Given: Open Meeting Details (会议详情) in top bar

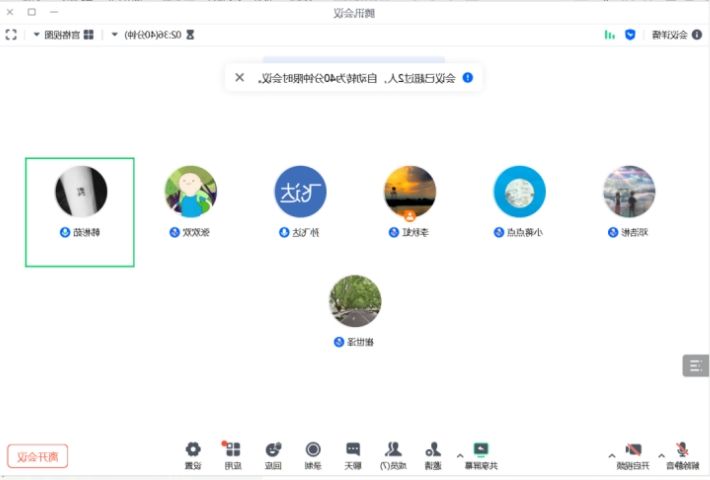Looking at the screenshot, I should coord(669,35).
